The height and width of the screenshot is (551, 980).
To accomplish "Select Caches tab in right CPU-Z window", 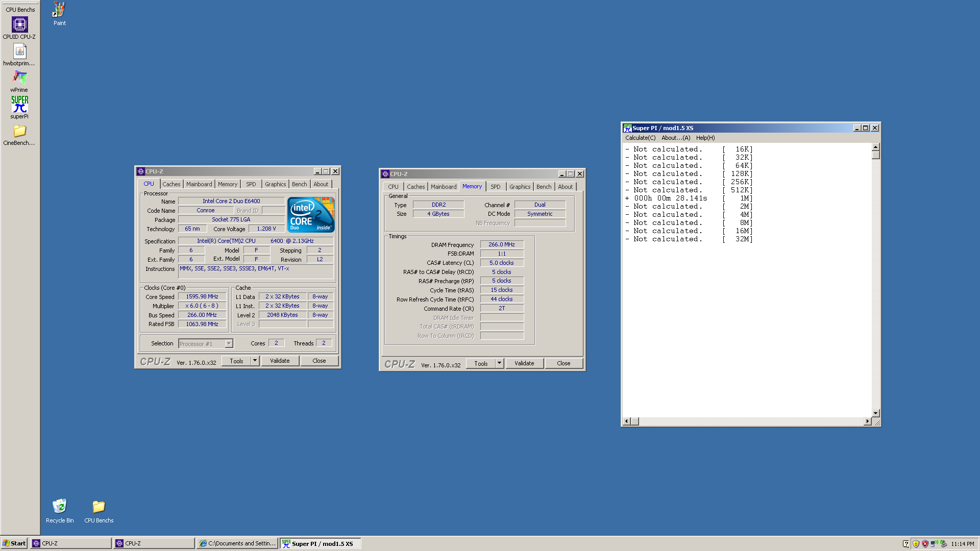I will [416, 187].
